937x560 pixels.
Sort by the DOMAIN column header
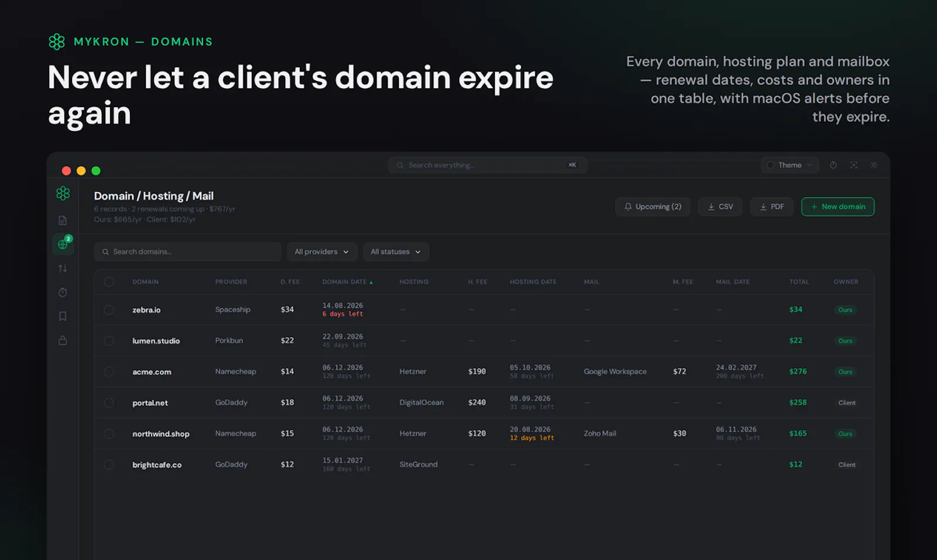(x=145, y=282)
